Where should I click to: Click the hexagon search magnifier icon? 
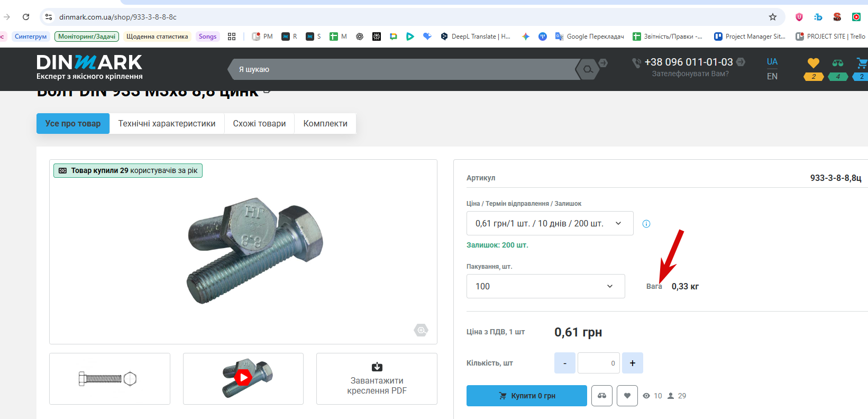click(x=588, y=69)
